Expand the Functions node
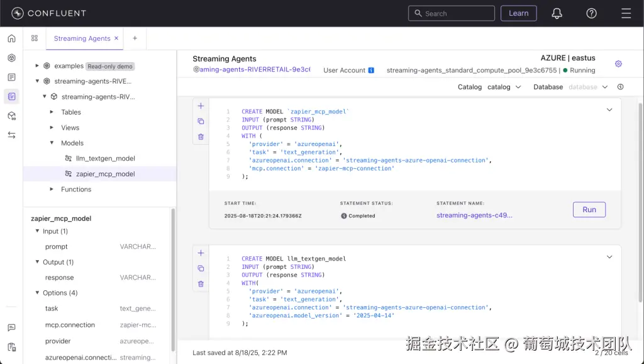This screenshot has width=644, height=364. click(52, 189)
